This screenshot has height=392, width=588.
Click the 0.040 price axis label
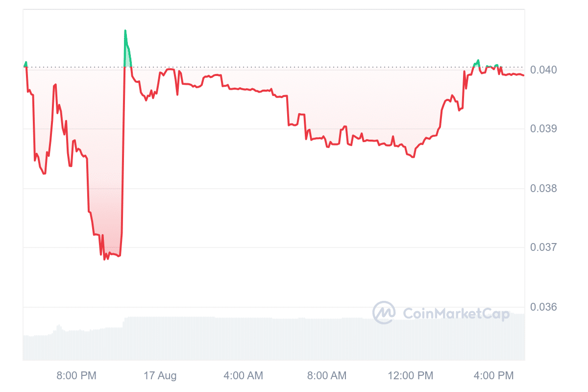[543, 70]
